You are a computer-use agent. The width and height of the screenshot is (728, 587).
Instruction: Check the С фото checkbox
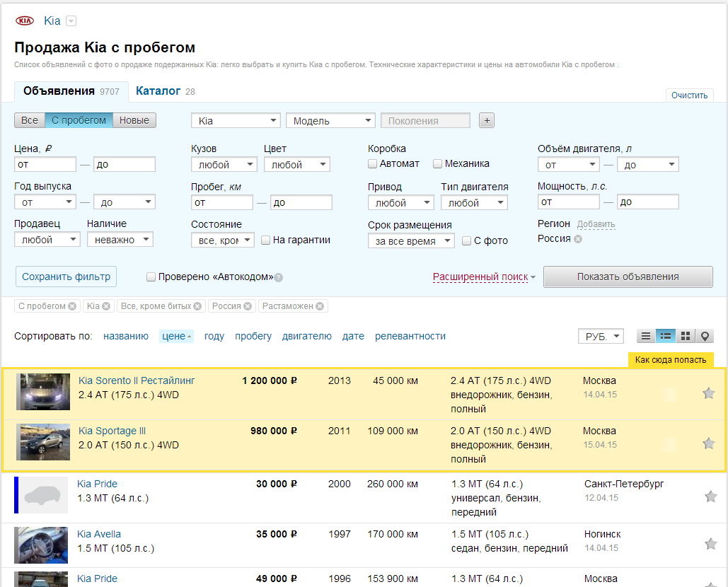tap(467, 241)
